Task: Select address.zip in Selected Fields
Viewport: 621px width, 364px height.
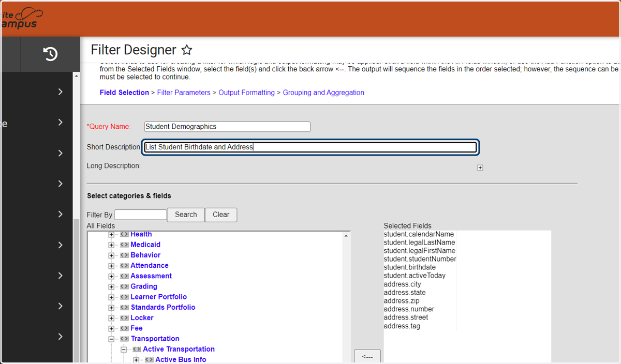Action: [402, 301]
